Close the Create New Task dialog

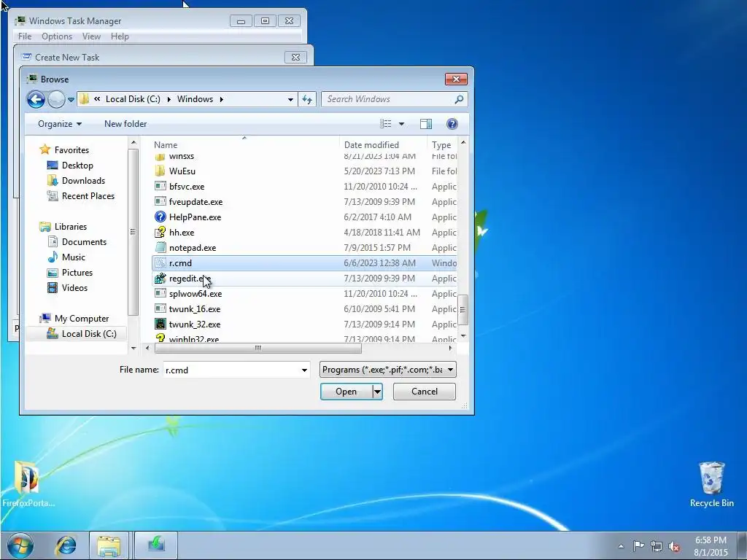pyautogui.click(x=295, y=57)
